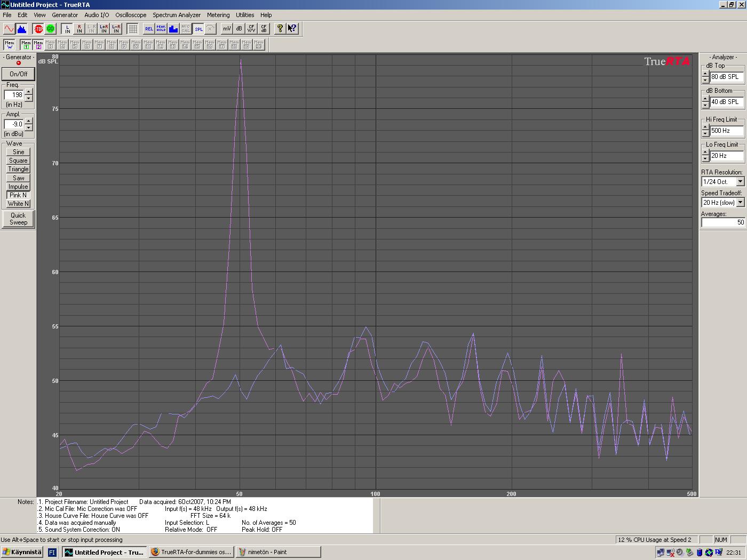Image resolution: width=747 pixels, height=560 pixels.
Task: Toggle the Mem 1 memory button
Action: [x=26, y=45]
